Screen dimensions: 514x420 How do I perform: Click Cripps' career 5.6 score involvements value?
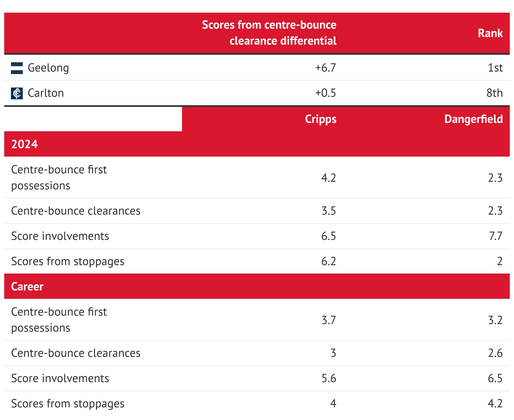pyautogui.click(x=328, y=378)
